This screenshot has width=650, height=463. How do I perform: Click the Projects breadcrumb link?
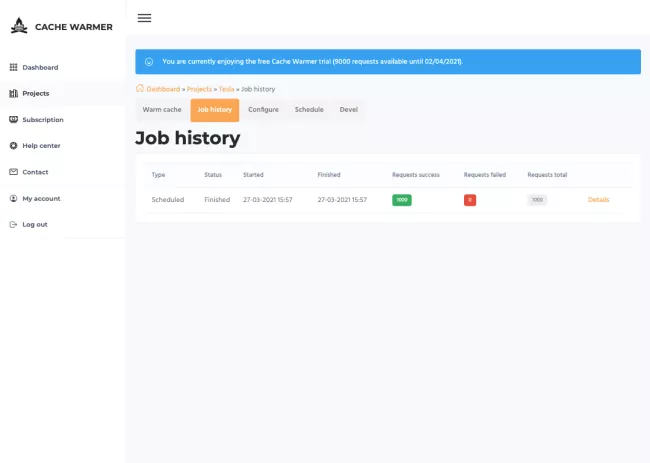pyautogui.click(x=199, y=89)
